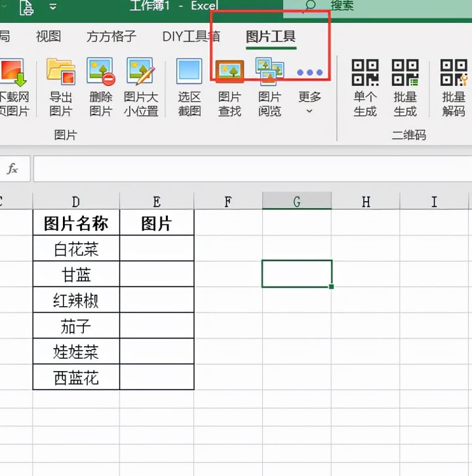Image resolution: width=472 pixels, height=476 pixels.
Task: Click 单个生成 single QR code generator
Action: pos(365,88)
